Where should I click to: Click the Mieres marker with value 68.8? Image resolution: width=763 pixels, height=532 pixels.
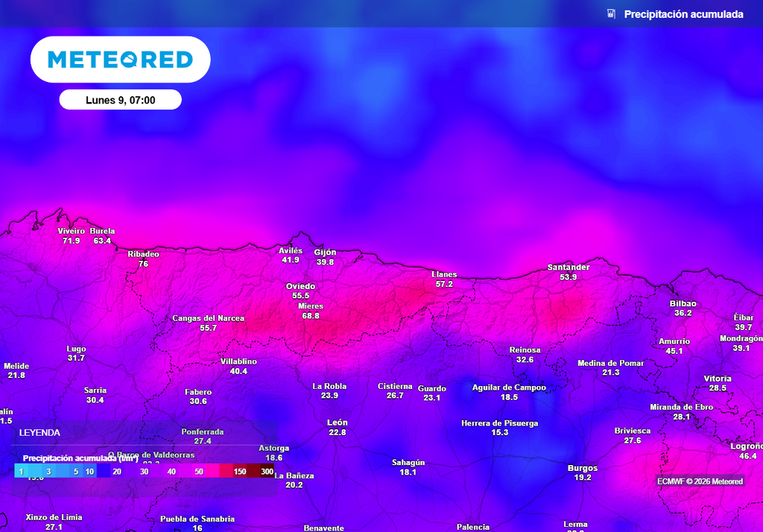click(311, 311)
